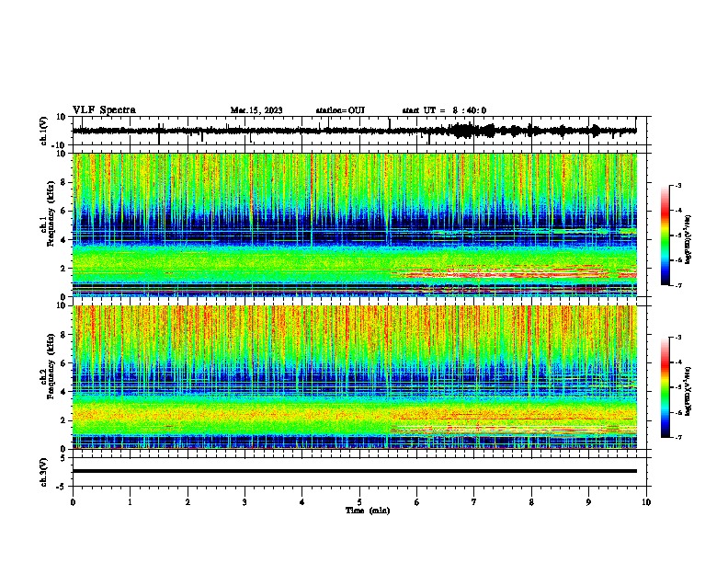The height and width of the screenshot is (563, 728).
Task: Click time axis tick label "9"
Action: tap(588, 502)
